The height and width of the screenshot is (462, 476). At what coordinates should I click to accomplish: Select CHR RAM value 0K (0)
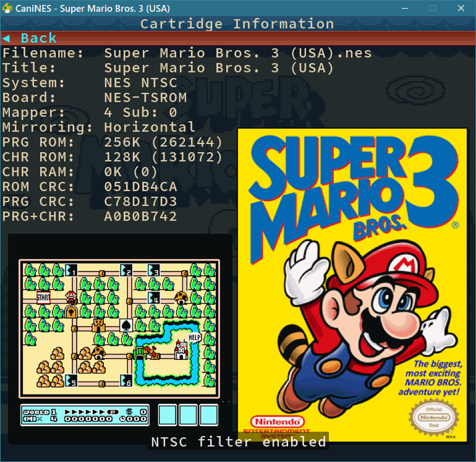click(130, 172)
